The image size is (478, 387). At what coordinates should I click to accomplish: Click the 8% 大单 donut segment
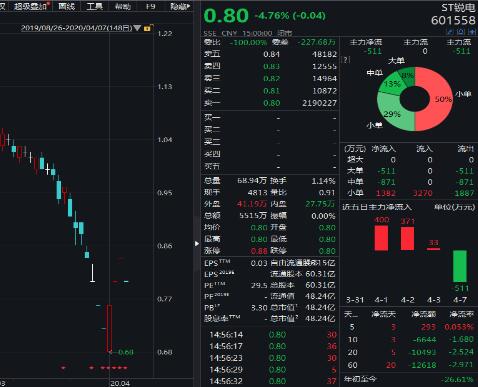(x=407, y=76)
